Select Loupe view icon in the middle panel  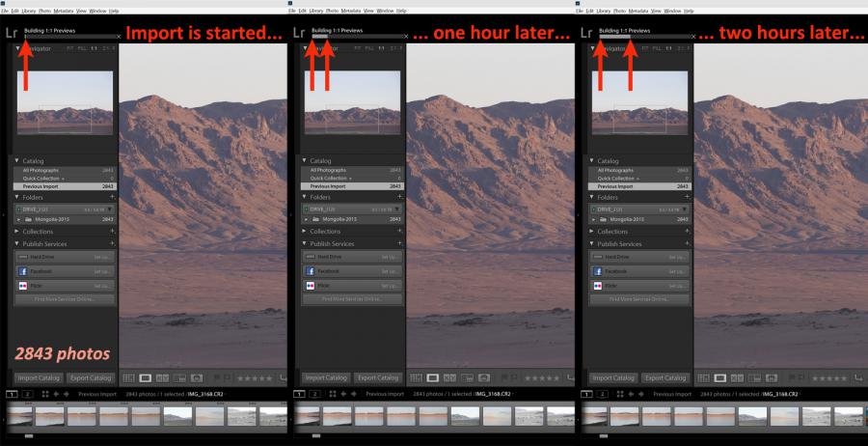[x=434, y=377]
